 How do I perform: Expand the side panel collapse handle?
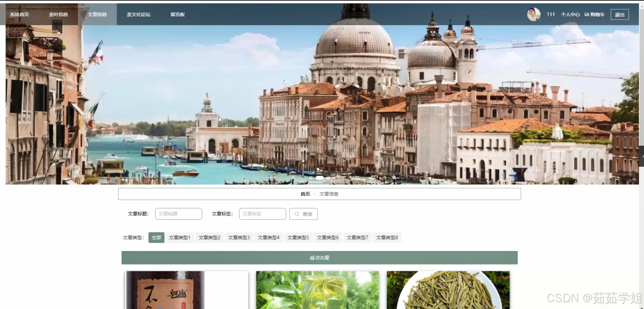642,156
